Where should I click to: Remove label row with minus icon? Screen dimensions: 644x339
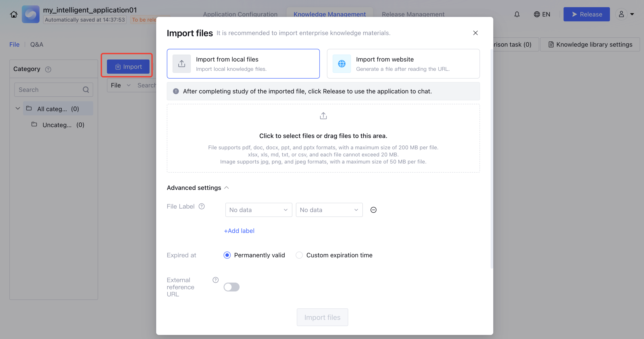(373, 210)
